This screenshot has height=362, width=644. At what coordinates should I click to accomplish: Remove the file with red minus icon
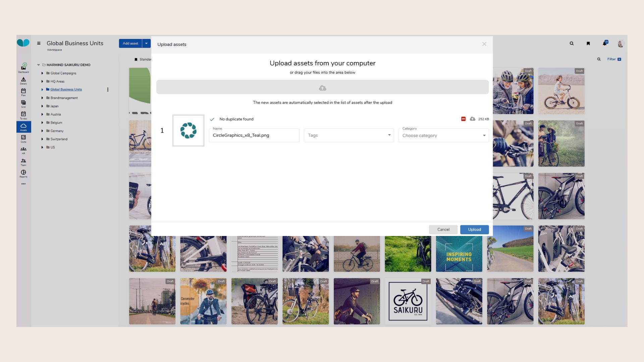coord(463,119)
